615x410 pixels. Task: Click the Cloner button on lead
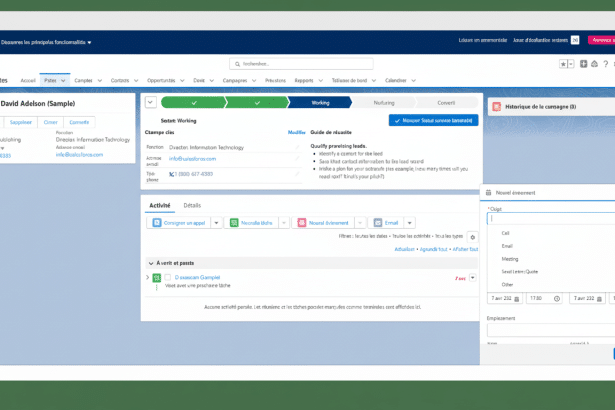click(51, 122)
